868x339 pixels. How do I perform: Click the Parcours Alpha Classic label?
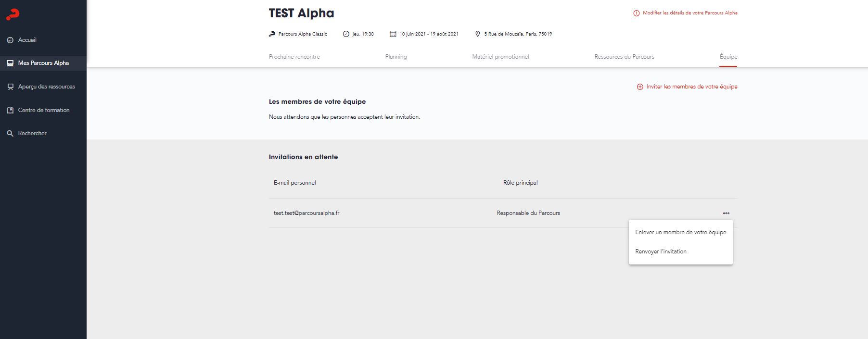pyautogui.click(x=303, y=34)
